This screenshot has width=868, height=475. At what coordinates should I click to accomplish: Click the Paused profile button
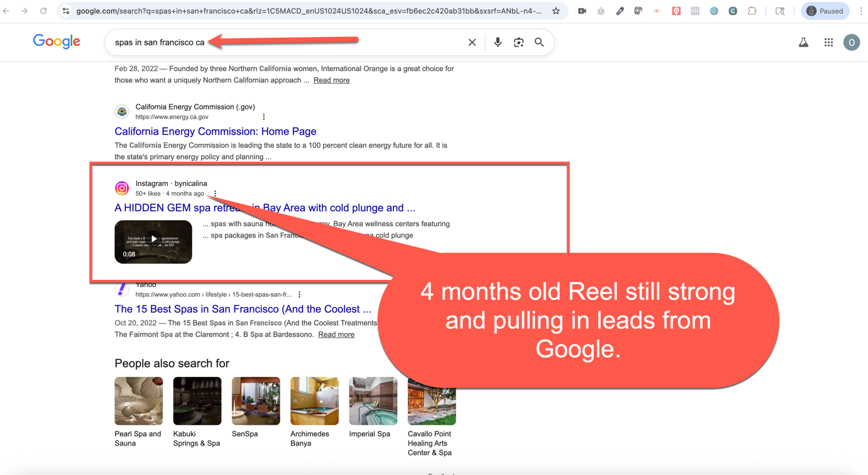point(825,11)
